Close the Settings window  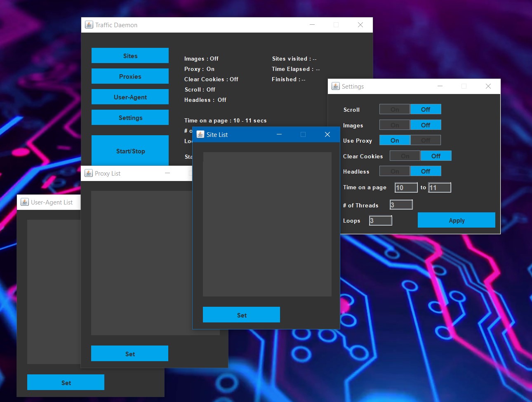pyautogui.click(x=488, y=86)
